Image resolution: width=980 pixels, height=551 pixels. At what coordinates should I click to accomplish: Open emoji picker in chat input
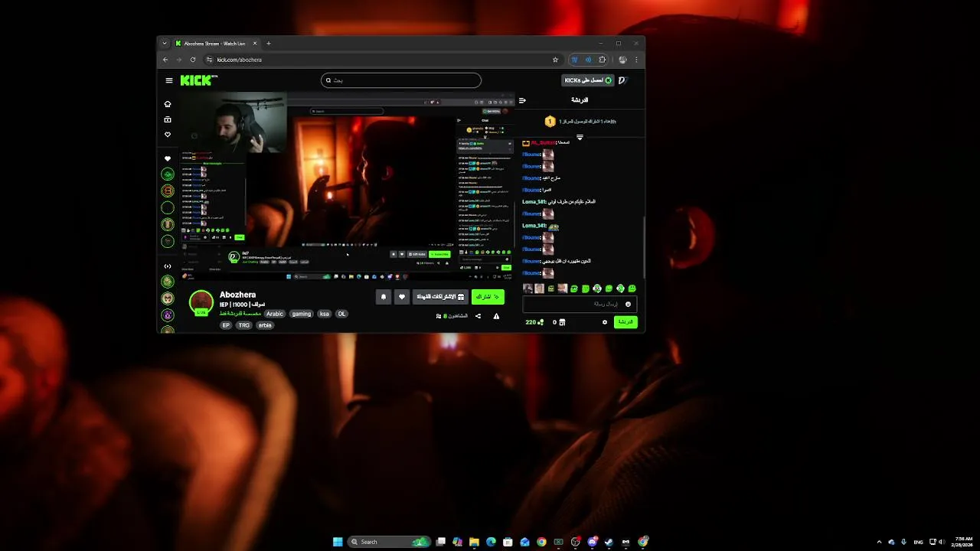click(628, 304)
